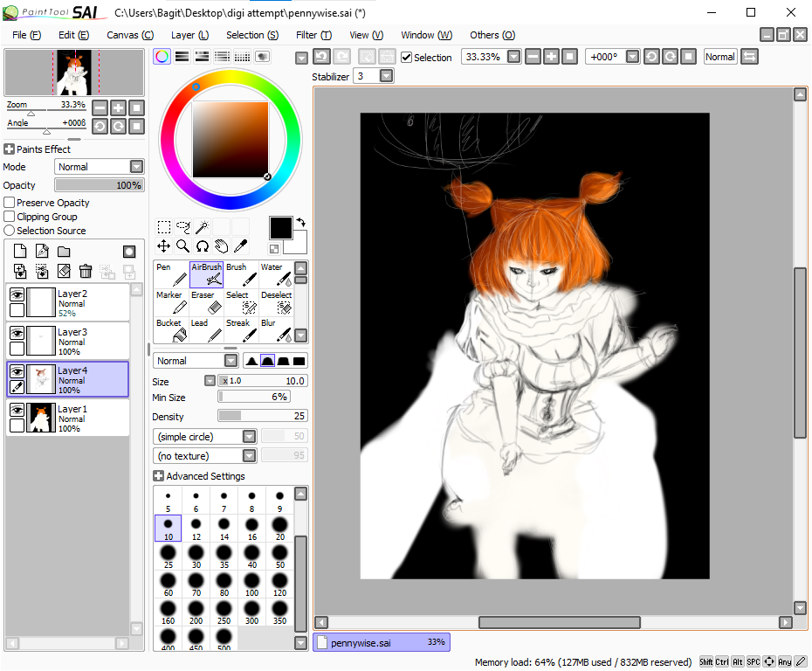The image size is (812, 671).
Task: Create a new layer folder
Action: coord(64,252)
